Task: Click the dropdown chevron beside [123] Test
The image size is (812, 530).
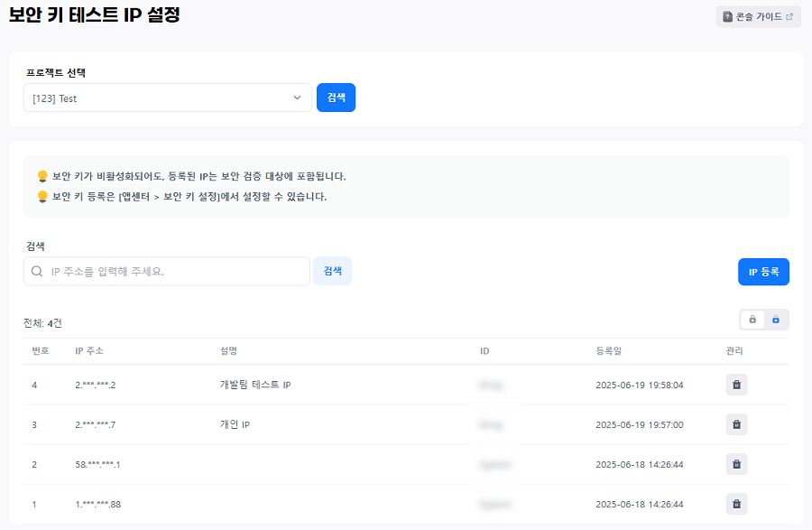Action: tap(297, 98)
